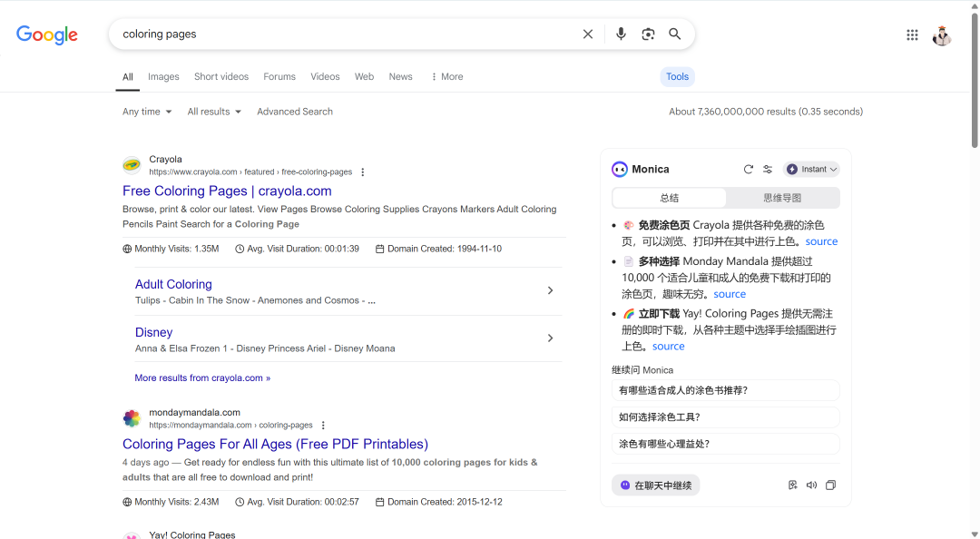
Task: Open Free Coloring Pages crayola.com result
Action: point(227,191)
